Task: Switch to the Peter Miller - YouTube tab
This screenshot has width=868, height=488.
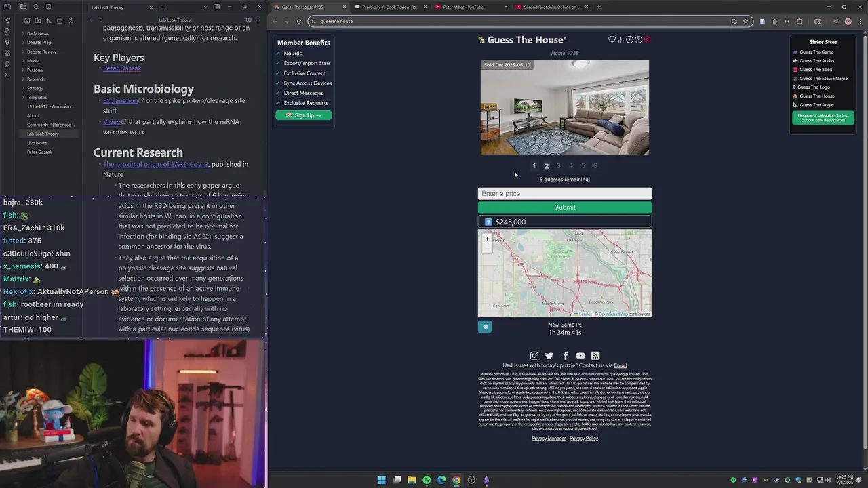Action: [471, 7]
